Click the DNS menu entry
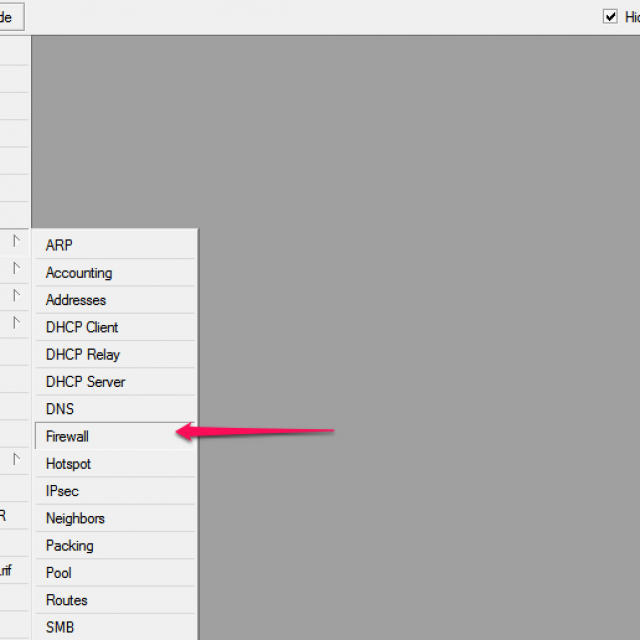This screenshot has height=640, width=640. pos(60,409)
